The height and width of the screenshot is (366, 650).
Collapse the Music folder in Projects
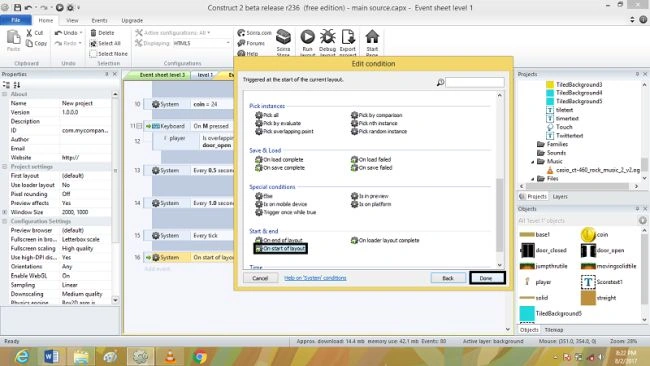pyautogui.click(x=533, y=162)
